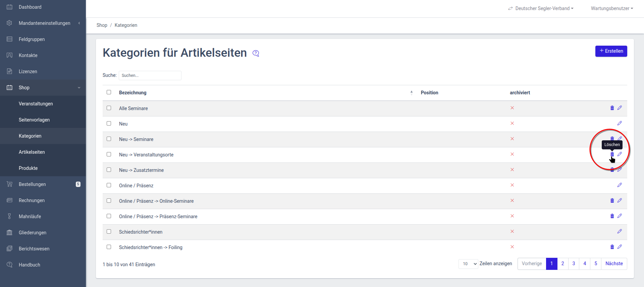Viewport: 644px width, 287px height.
Task: Check the Alle Seminare row checkbox
Action: [109, 108]
